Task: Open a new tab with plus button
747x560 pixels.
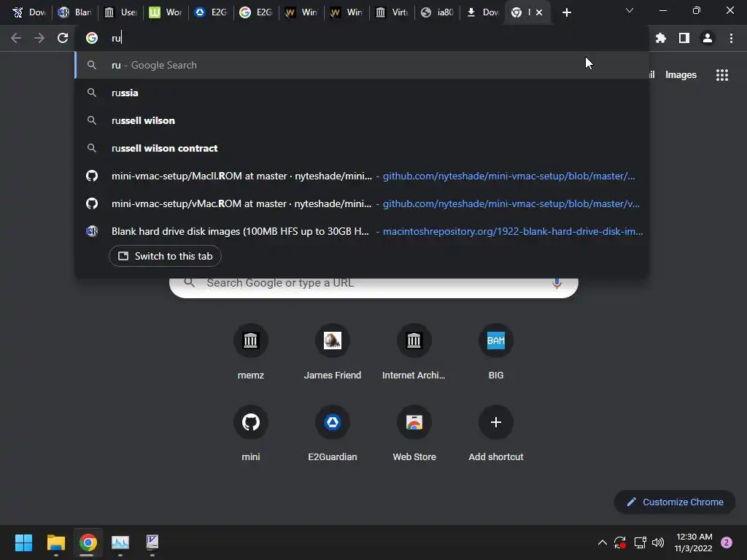Action: pyautogui.click(x=566, y=12)
